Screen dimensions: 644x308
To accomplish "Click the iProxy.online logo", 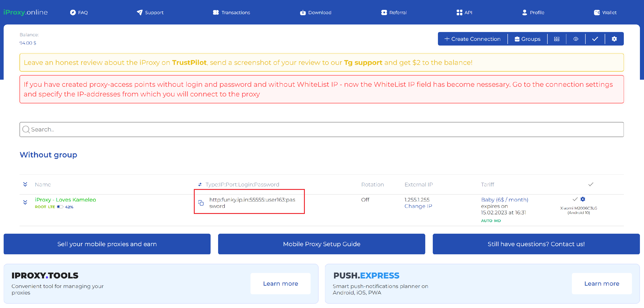I will tap(26, 12).
